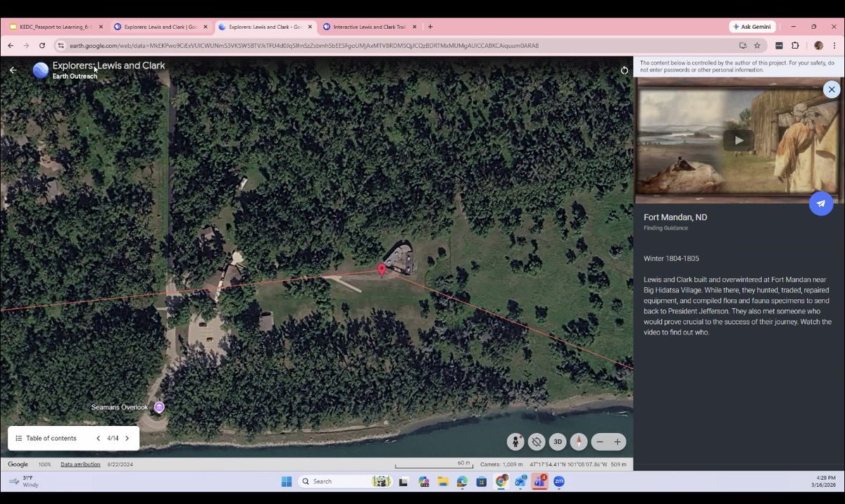Click the Google logo in status bar
The image size is (845, 504).
18,465
